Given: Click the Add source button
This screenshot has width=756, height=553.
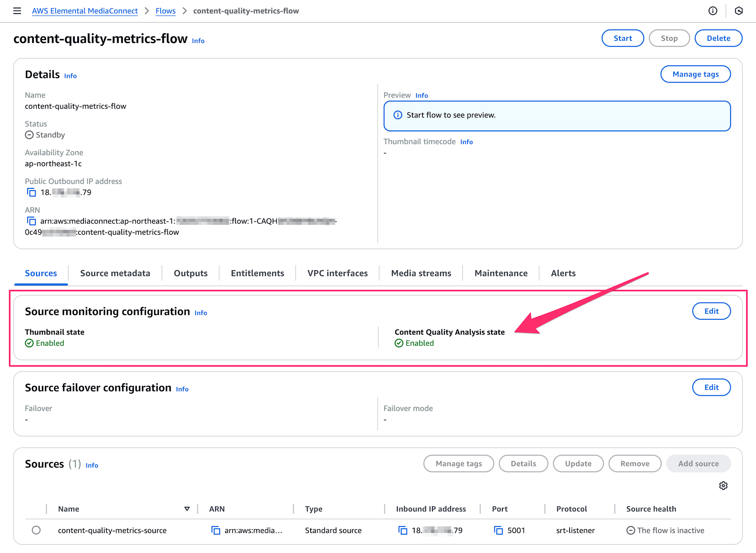Looking at the screenshot, I should (x=698, y=464).
